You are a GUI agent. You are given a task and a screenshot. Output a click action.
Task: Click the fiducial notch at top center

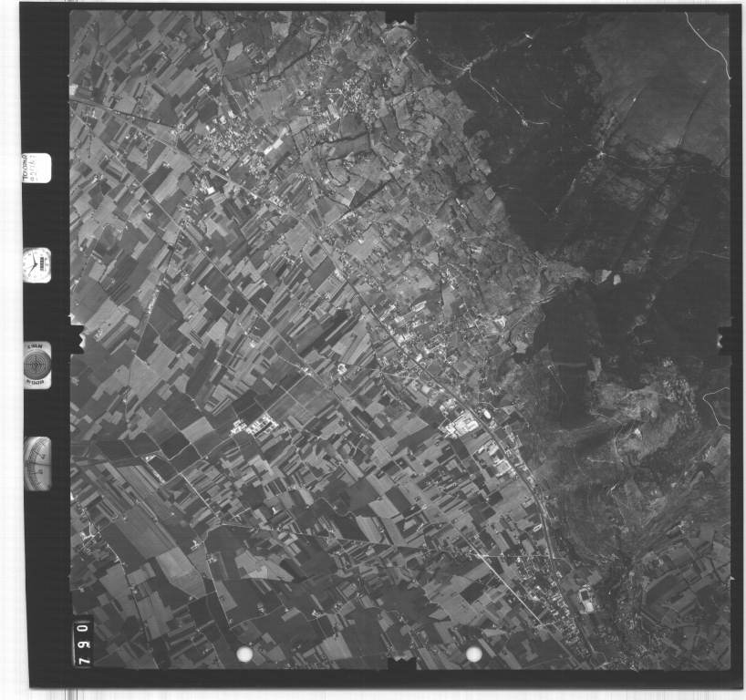399,16
